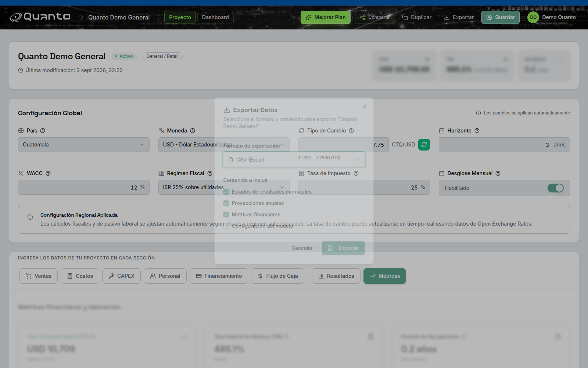The height and width of the screenshot is (368, 588).
Task: Click the DQ user avatar
Action: pos(533,17)
